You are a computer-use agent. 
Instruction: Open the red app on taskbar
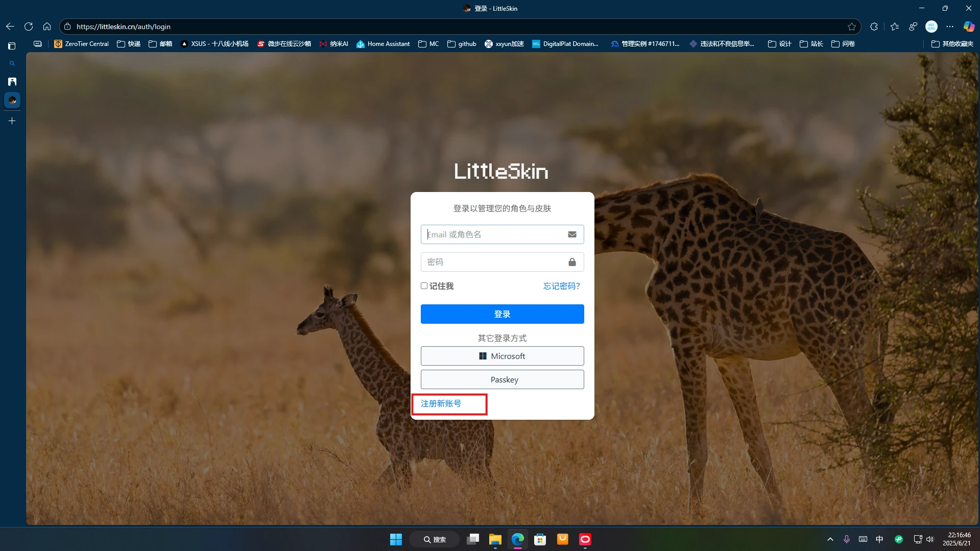[585, 539]
